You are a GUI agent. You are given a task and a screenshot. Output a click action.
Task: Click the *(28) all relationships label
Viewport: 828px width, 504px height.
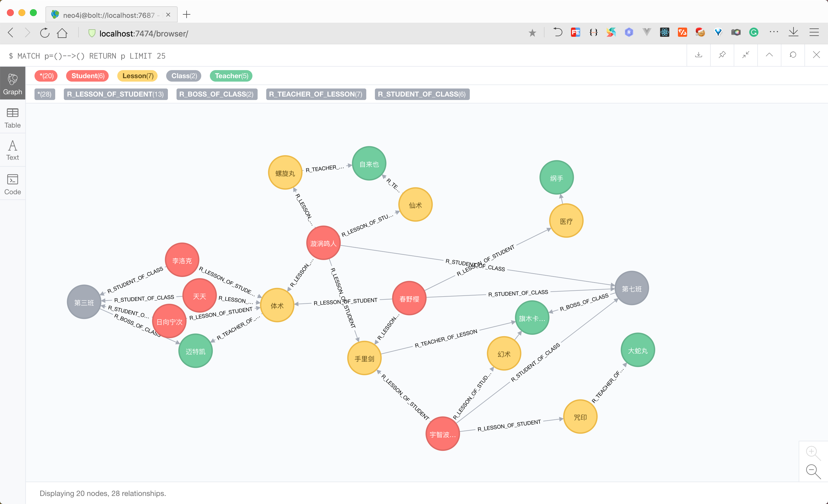pyautogui.click(x=45, y=95)
